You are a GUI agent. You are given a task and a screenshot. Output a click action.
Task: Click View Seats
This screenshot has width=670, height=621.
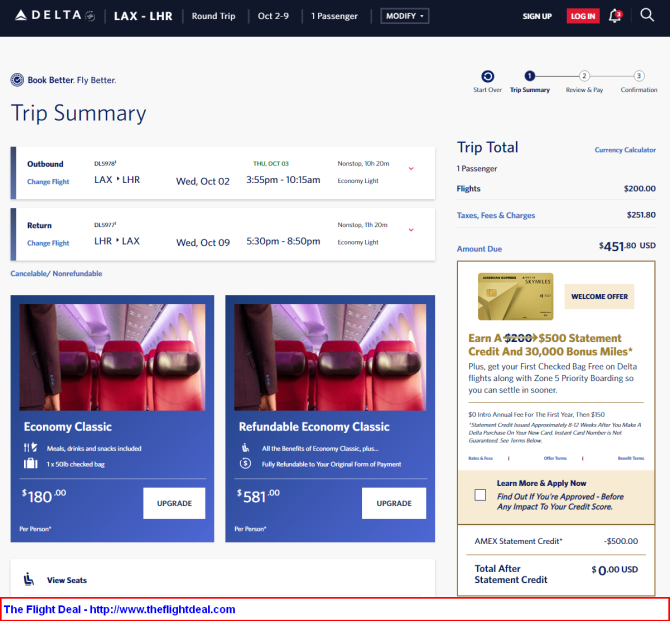(67, 580)
